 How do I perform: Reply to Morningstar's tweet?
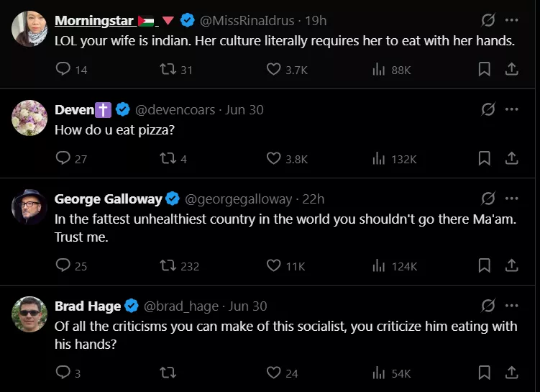63,70
